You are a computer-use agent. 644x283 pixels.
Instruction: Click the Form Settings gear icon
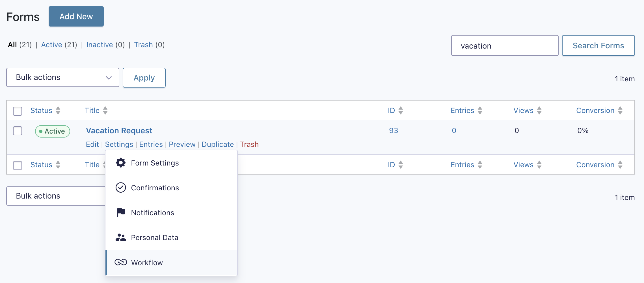coord(121,163)
